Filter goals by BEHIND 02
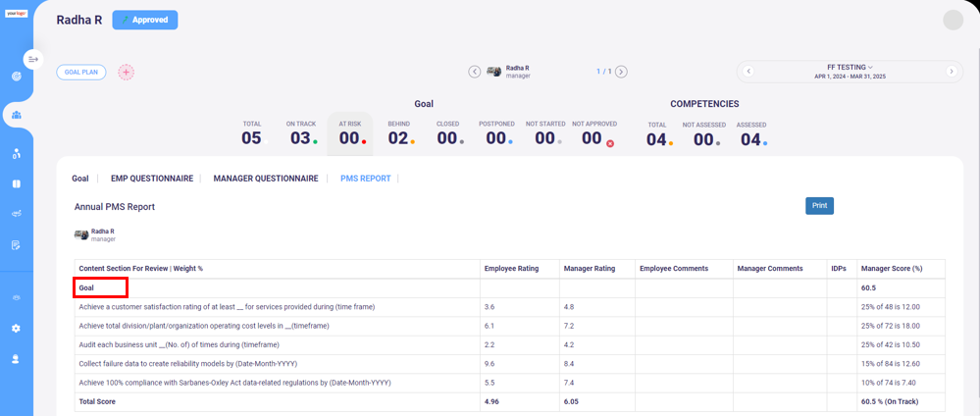The height and width of the screenshot is (416, 980). [x=399, y=133]
